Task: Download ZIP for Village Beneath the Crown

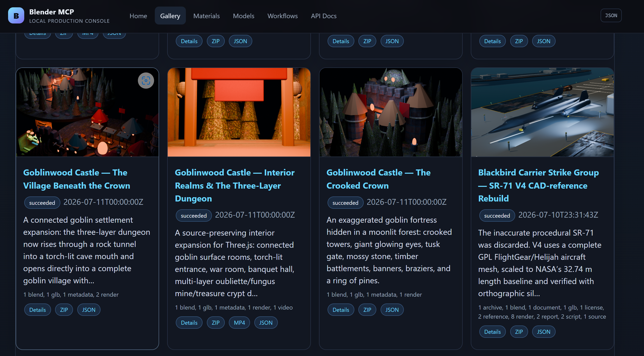Action: 64,310
